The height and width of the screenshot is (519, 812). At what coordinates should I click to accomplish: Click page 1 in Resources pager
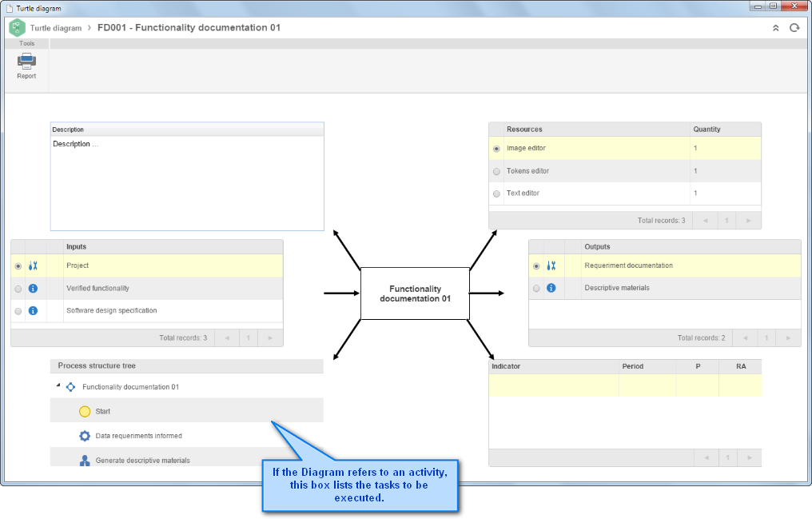(727, 221)
